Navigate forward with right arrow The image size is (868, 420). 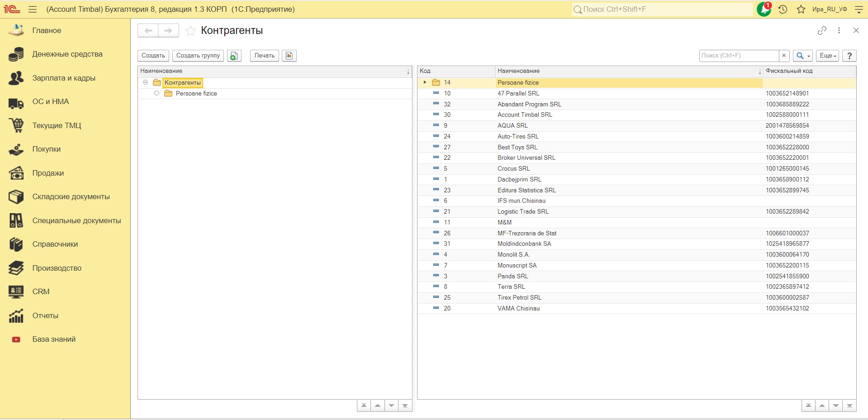pyautogui.click(x=168, y=30)
